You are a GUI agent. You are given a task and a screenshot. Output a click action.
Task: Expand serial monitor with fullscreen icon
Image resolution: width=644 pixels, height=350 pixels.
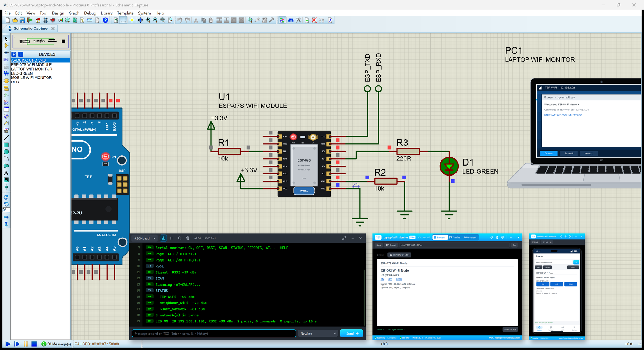344,238
